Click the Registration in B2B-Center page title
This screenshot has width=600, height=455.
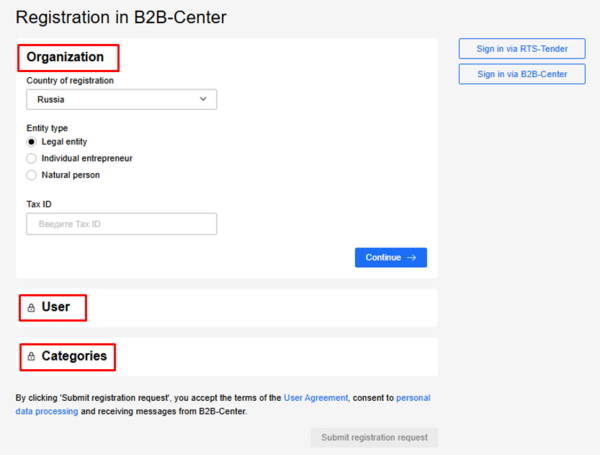pos(121,17)
